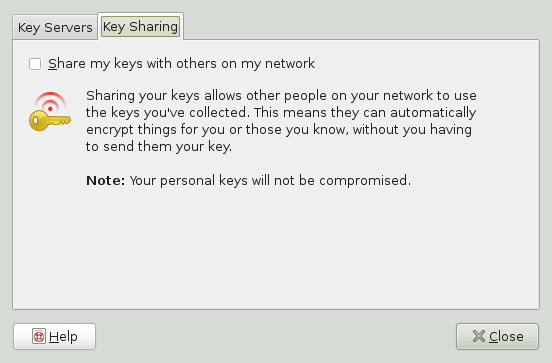Click the "to send them your key." line
This screenshot has height=363, width=552.
coord(159,146)
